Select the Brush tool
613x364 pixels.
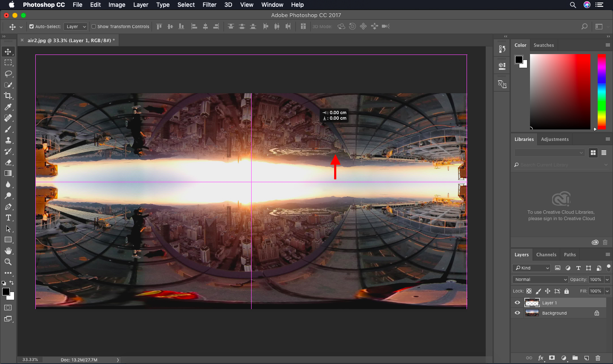pyautogui.click(x=8, y=129)
